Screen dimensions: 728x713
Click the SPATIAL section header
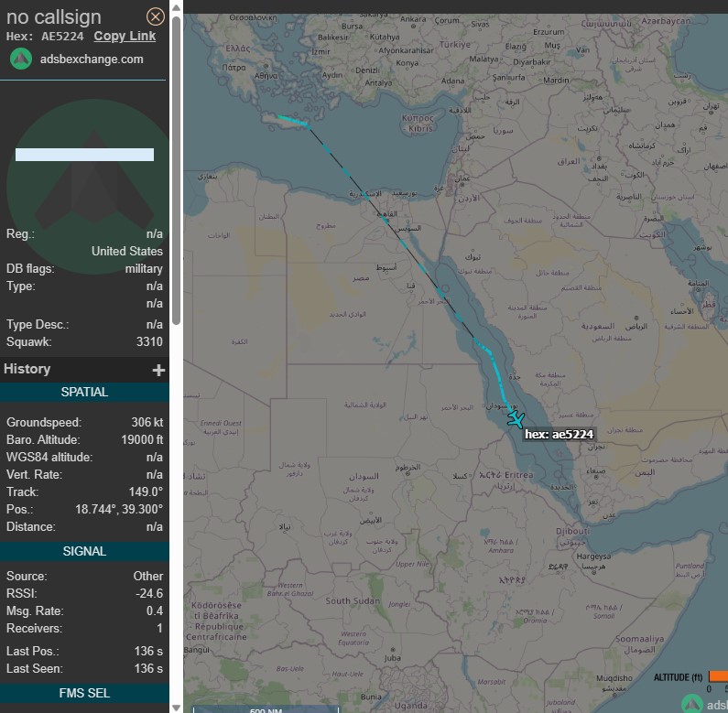point(84,393)
